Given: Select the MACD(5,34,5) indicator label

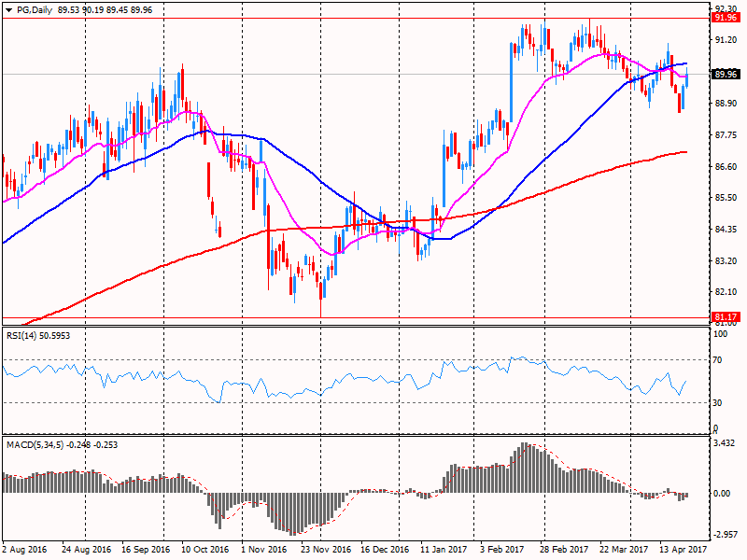Looking at the screenshot, I should (63, 445).
